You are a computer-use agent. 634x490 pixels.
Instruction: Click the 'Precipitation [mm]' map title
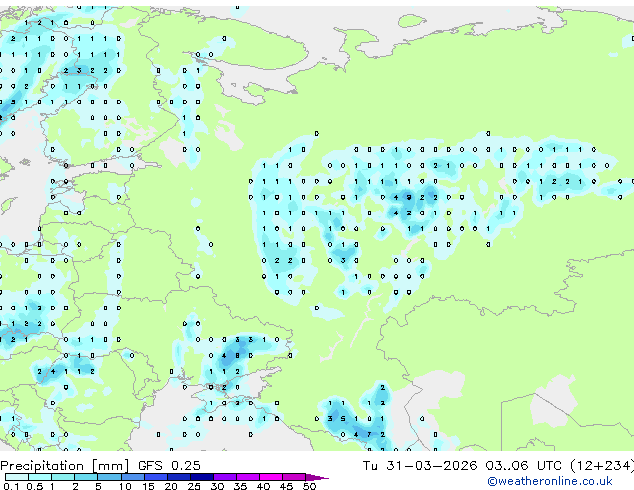pos(65,466)
